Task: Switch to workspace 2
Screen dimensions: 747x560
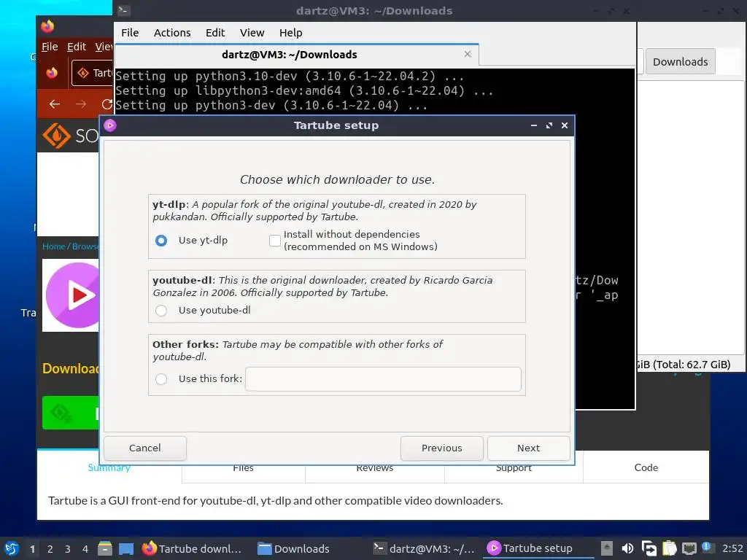Action: tap(50, 549)
